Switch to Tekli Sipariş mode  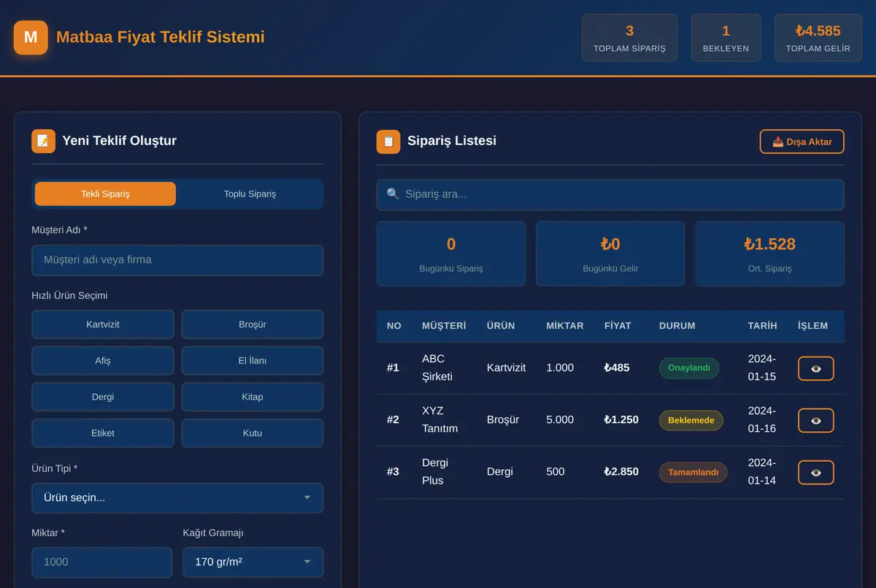[x=105, y=194]
